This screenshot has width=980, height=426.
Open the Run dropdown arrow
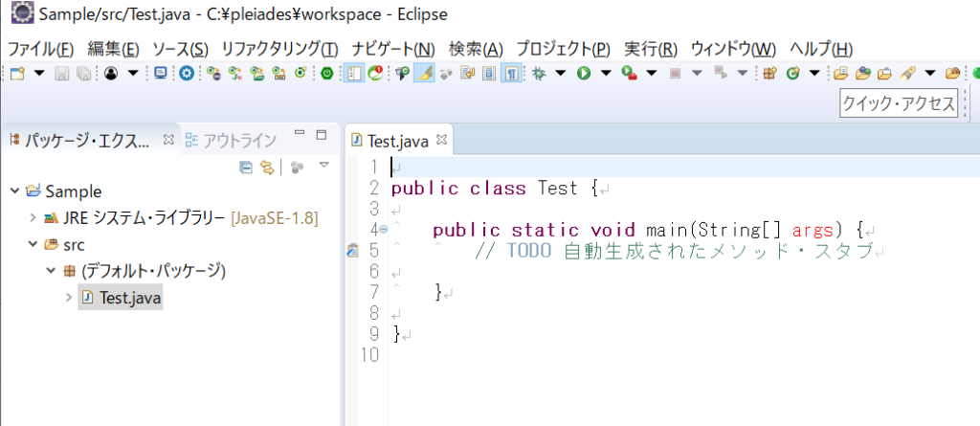point(606,74)
